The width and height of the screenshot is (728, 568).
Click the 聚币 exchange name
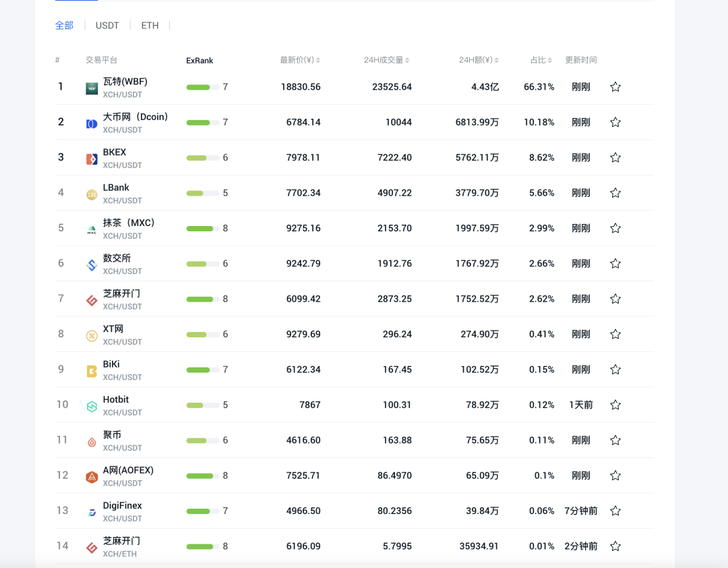click(x=112, y=435)
